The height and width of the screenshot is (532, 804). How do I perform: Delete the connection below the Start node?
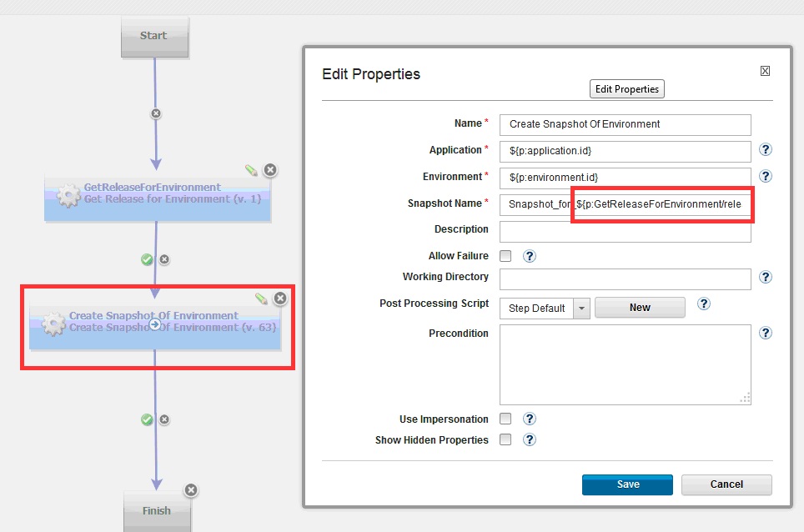pyautogui.click(x=155, y=113)
